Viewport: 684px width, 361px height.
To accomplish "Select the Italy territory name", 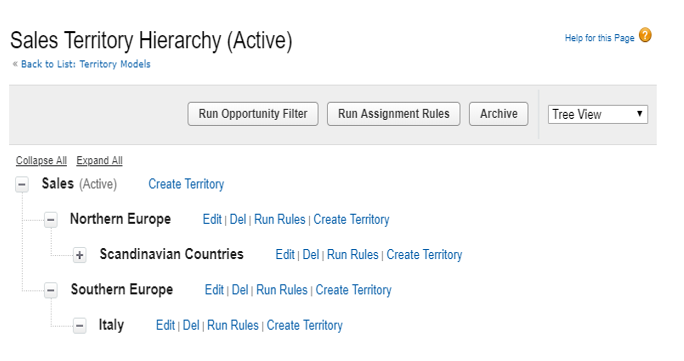I will [111, 325].
